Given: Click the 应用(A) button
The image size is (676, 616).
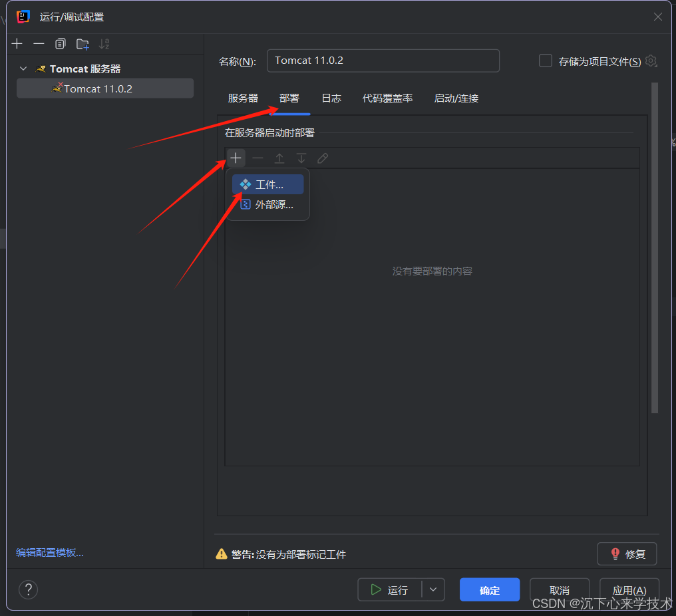Looking at the screenshot, I should coord(629,589).
